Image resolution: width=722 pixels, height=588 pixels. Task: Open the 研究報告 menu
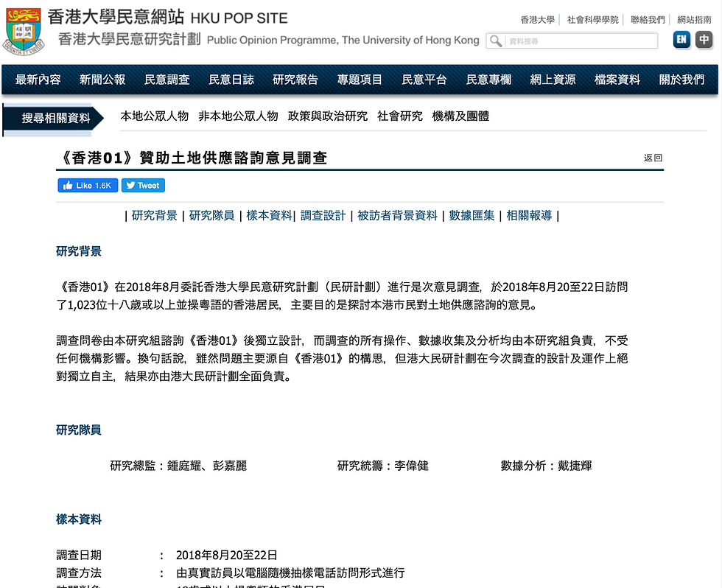pos(295,80)
